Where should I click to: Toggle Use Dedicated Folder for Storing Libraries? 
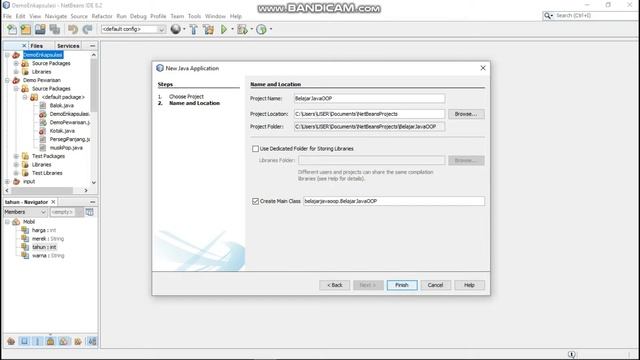coord(256,149)
